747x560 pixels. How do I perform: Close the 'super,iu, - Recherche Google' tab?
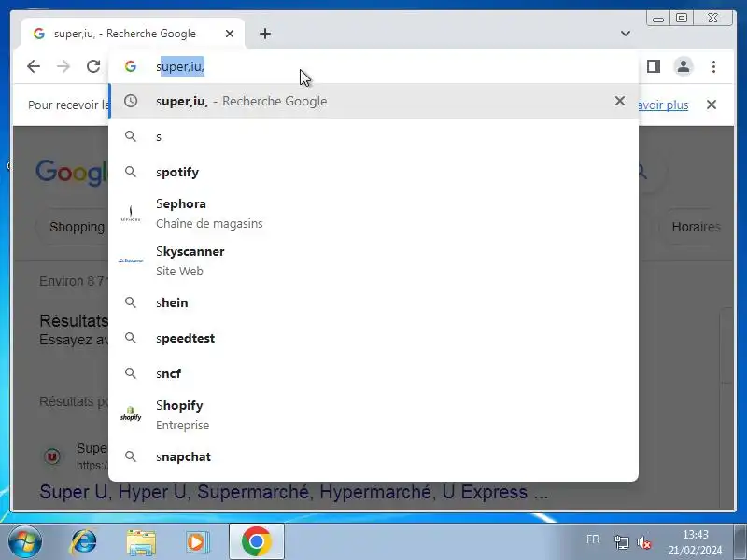[x=230, y=34]
